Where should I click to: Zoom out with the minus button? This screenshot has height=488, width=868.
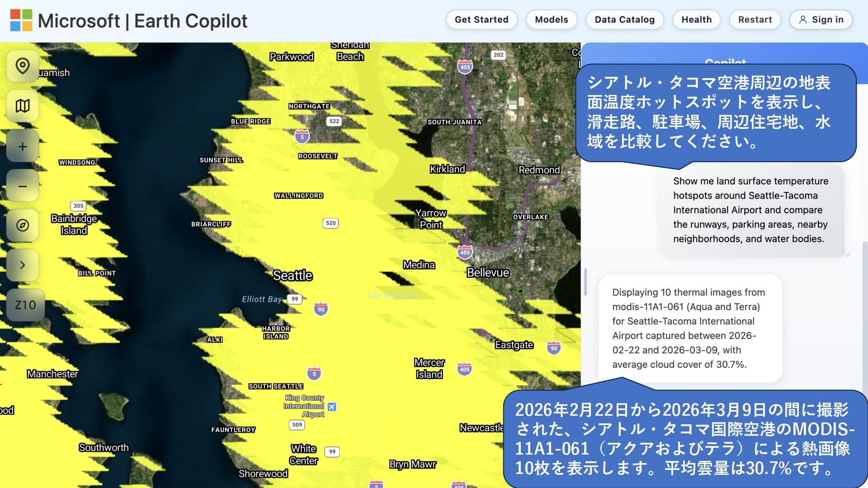tap(23, 186)
